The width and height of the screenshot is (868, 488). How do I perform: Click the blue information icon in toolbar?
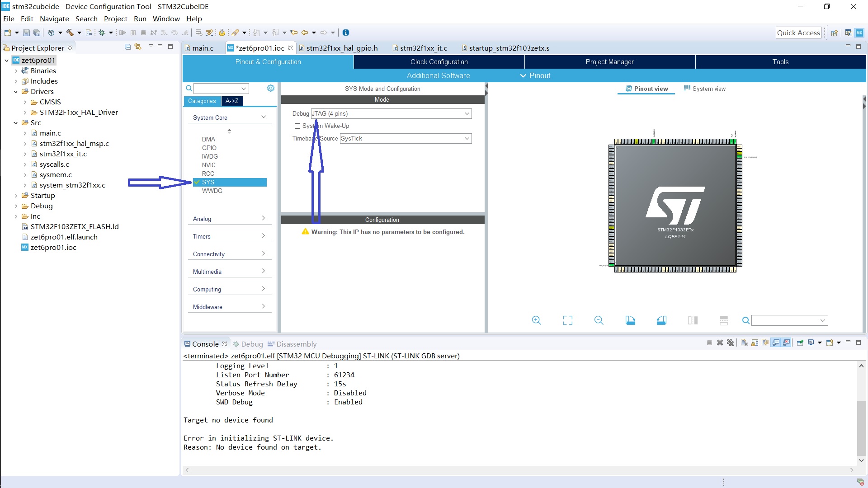(346, 33)
